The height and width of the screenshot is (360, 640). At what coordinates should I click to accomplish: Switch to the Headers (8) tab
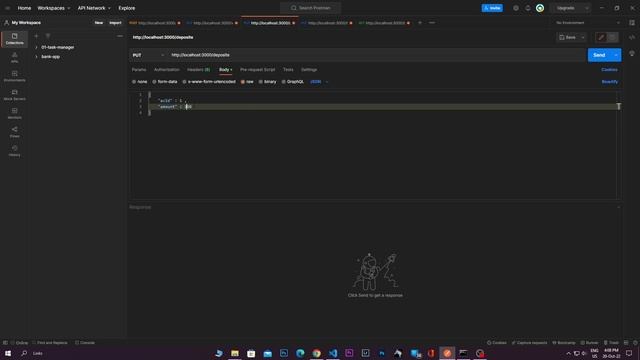pos(198,70)
